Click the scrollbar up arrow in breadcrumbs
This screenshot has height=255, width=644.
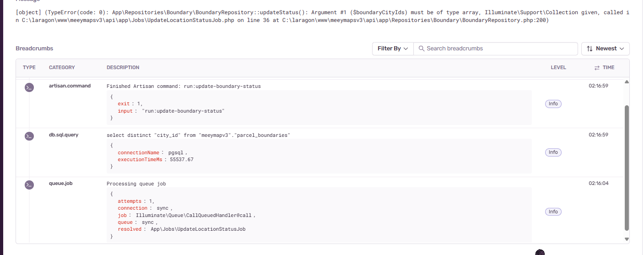tap(627, 82)
